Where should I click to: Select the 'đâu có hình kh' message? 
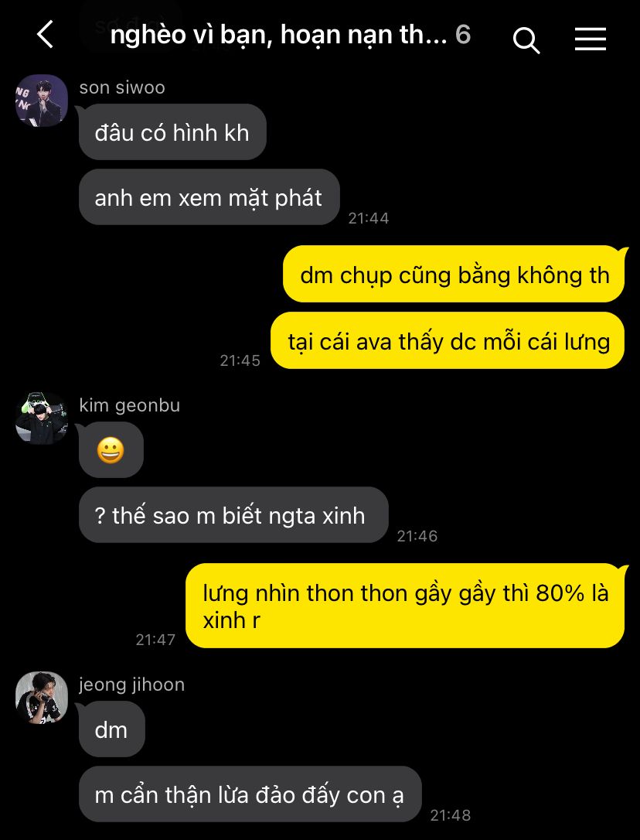pos(172,131)
